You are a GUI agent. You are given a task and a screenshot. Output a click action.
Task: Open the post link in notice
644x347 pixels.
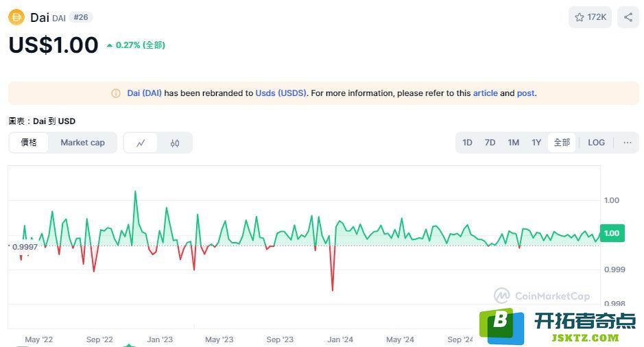pyautogui.click(x=526, y=93)
